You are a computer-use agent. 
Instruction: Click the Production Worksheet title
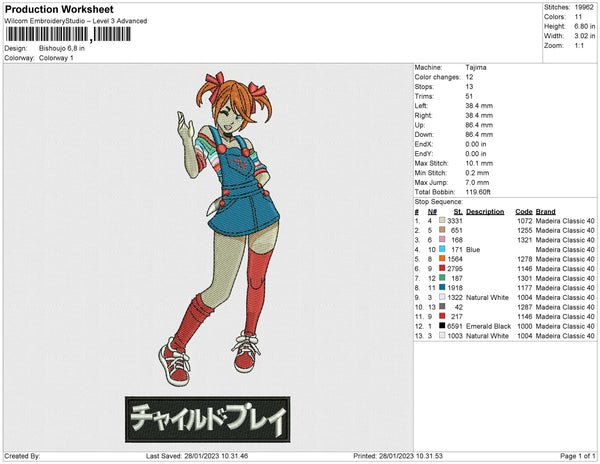pyautogui.click(x=59, y=9)
